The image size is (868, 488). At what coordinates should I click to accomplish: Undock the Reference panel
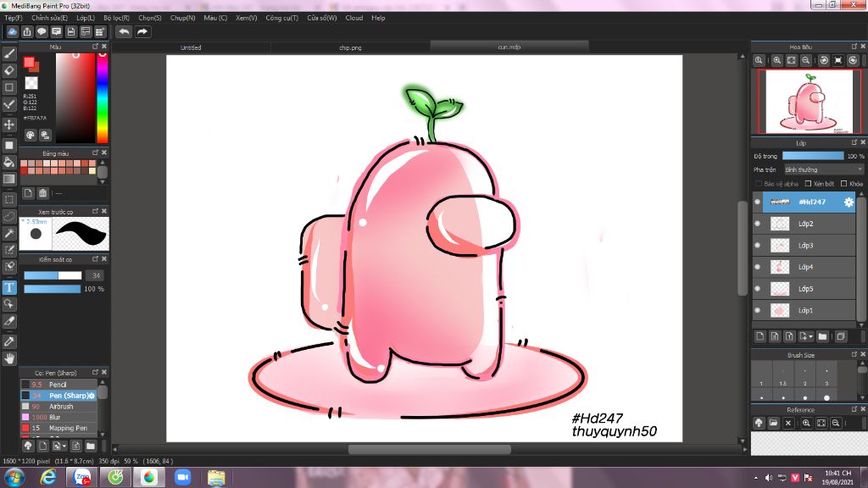(x=854, y=409)
